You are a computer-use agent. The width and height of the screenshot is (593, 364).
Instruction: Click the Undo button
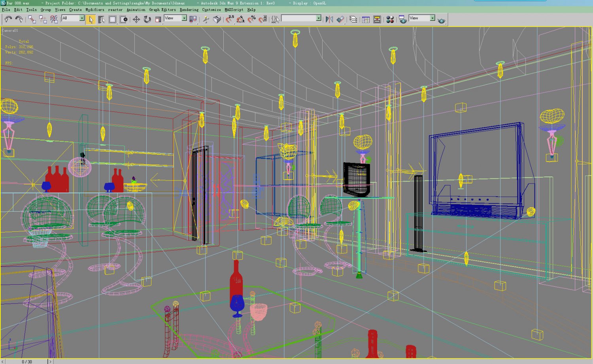7,18
